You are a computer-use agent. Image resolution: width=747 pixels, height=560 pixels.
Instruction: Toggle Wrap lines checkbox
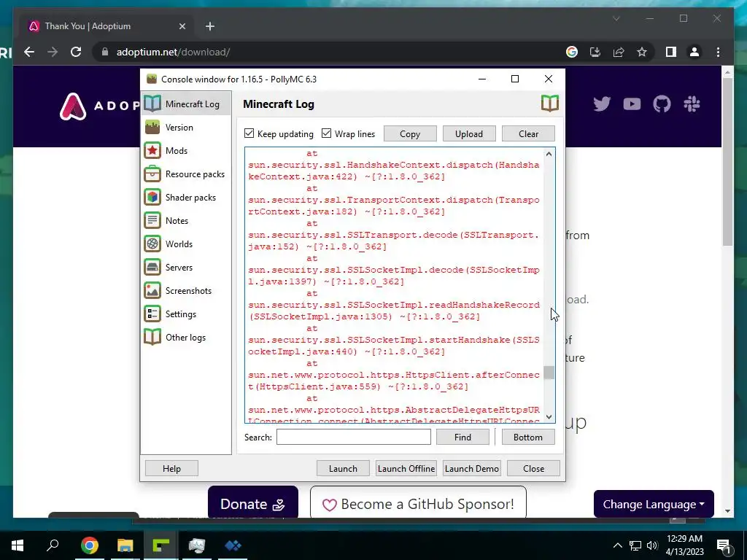326,133
